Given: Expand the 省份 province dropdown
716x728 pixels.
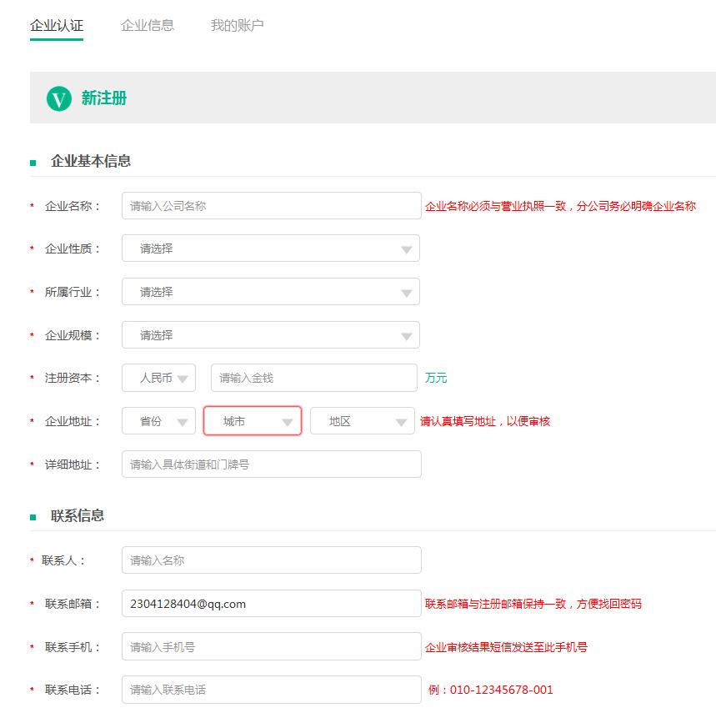Looking at the screenshot, I should [x=158, y=421].
